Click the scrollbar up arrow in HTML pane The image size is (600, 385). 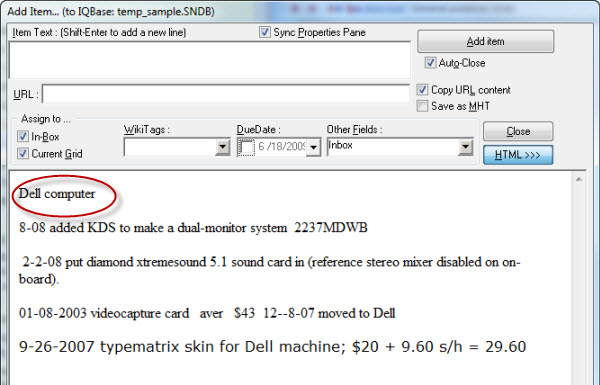(x=579, y=179)
